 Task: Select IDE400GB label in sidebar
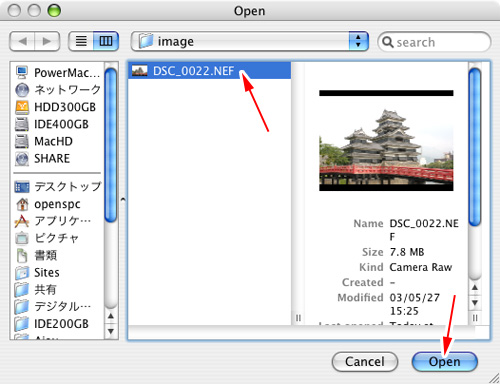click(x=61, y=124)
